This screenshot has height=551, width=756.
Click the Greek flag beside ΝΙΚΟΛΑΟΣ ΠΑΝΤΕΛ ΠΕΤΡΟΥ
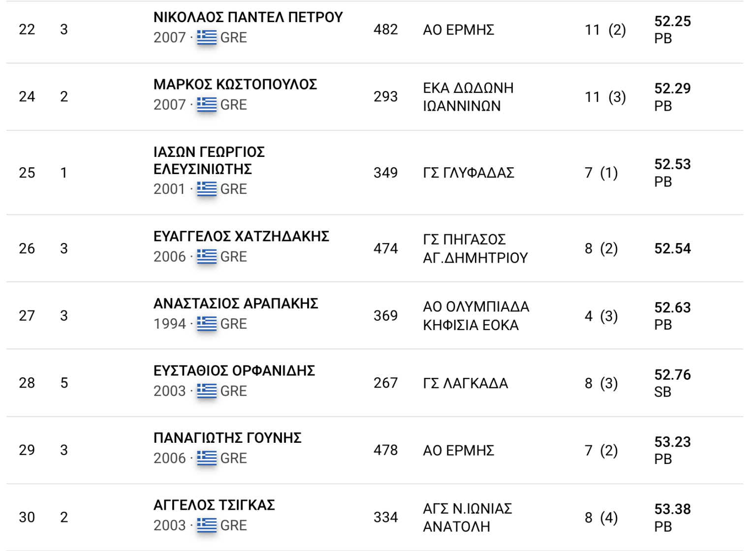coord(207,37)
